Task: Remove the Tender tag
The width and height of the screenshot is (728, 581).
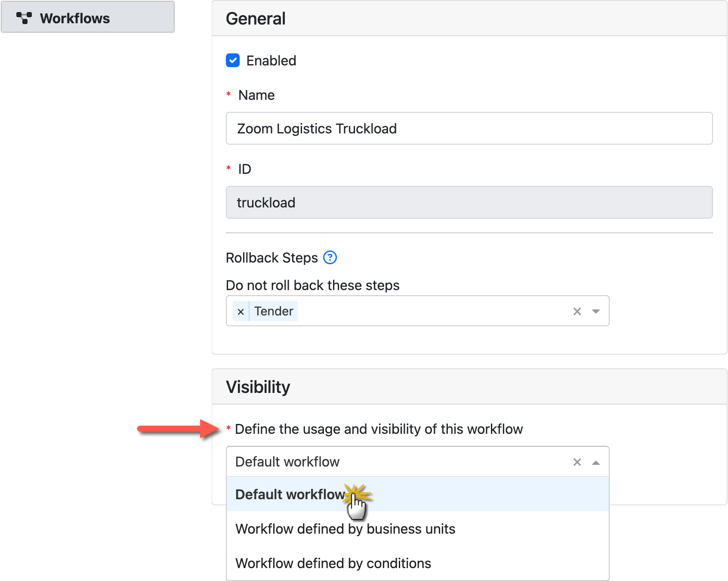Action: pos(241,311)
